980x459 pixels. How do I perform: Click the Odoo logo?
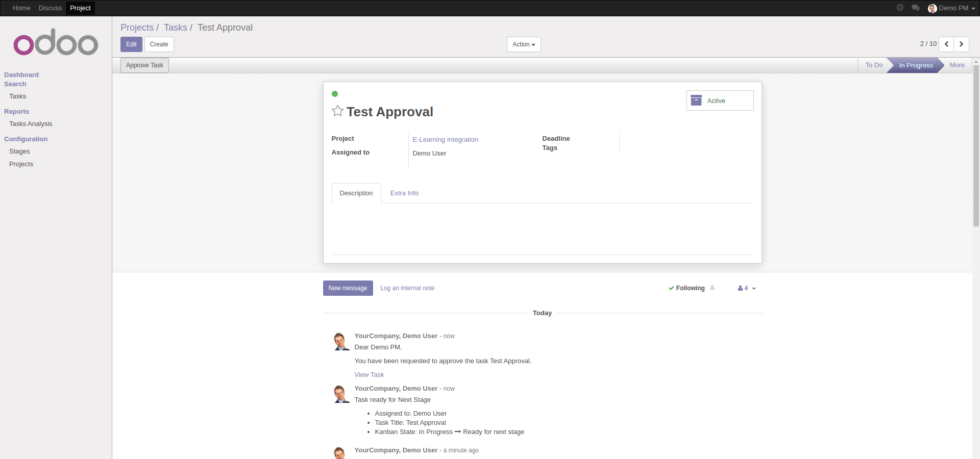tap(56, 43)
